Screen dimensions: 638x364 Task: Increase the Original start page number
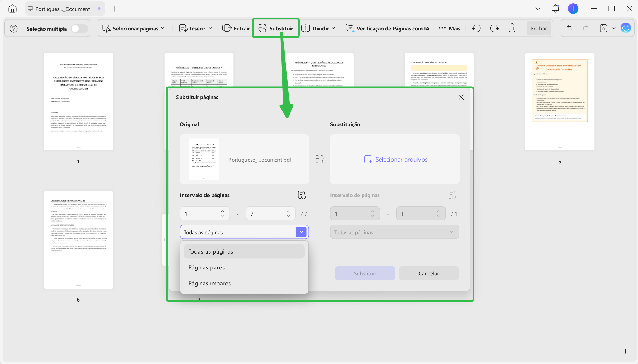223,211
